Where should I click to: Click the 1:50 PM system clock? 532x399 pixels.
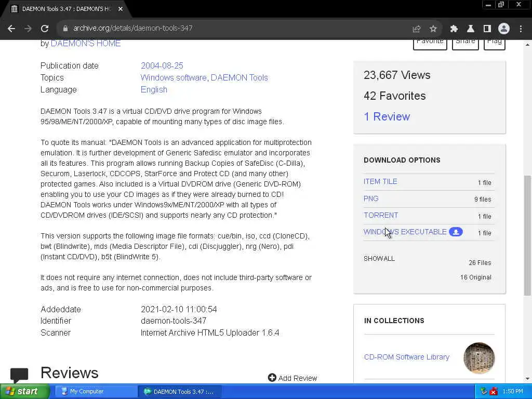pos(513,392)
